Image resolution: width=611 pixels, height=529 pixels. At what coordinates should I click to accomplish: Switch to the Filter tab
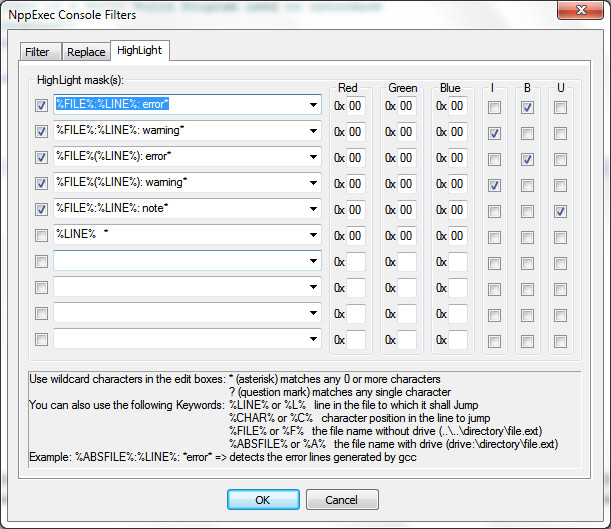coord(41,52)
